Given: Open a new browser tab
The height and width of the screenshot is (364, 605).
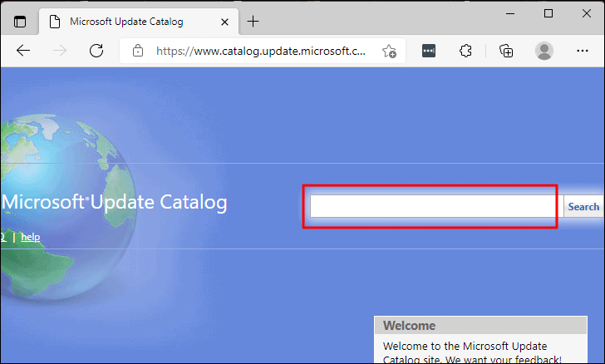Looking at the screenshot, I should point(253,22).
